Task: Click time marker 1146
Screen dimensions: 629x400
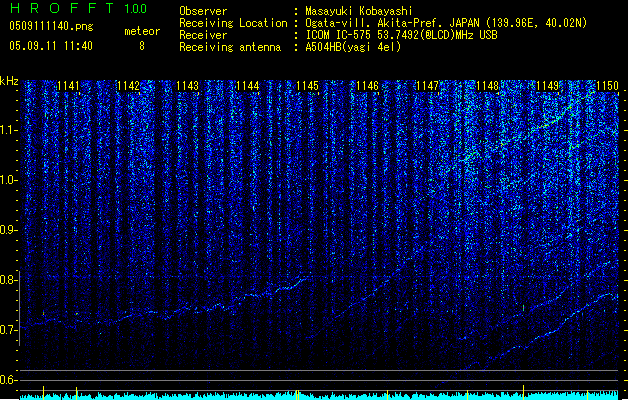Action: (367, 86)
